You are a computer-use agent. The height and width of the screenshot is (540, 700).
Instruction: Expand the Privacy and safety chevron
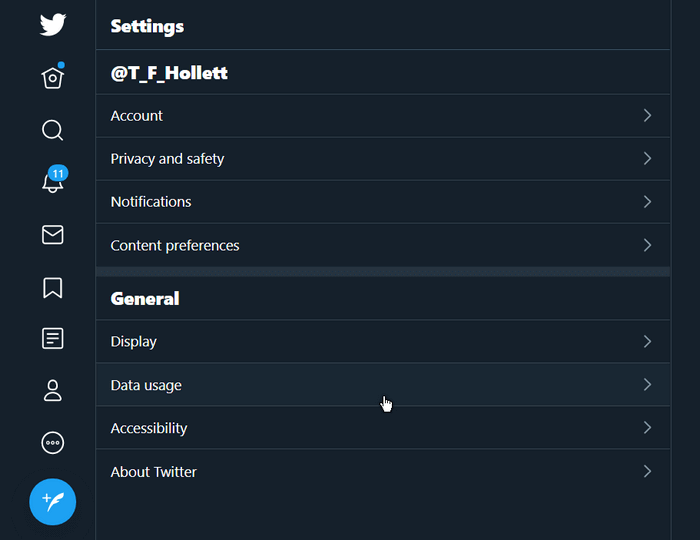click(647, 158)
